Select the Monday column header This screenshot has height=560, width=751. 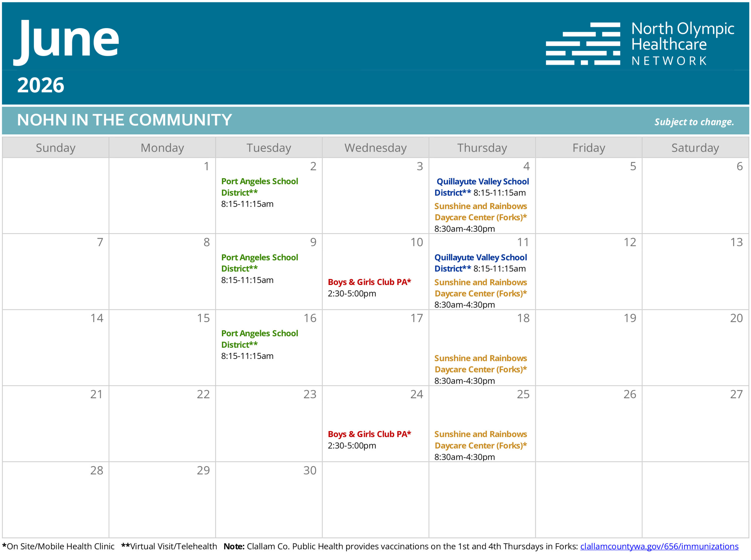[x=162, y=148]
